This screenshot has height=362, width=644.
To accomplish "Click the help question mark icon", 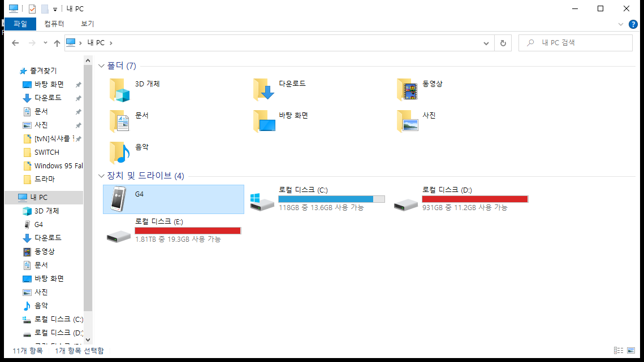I will [633, 24].
